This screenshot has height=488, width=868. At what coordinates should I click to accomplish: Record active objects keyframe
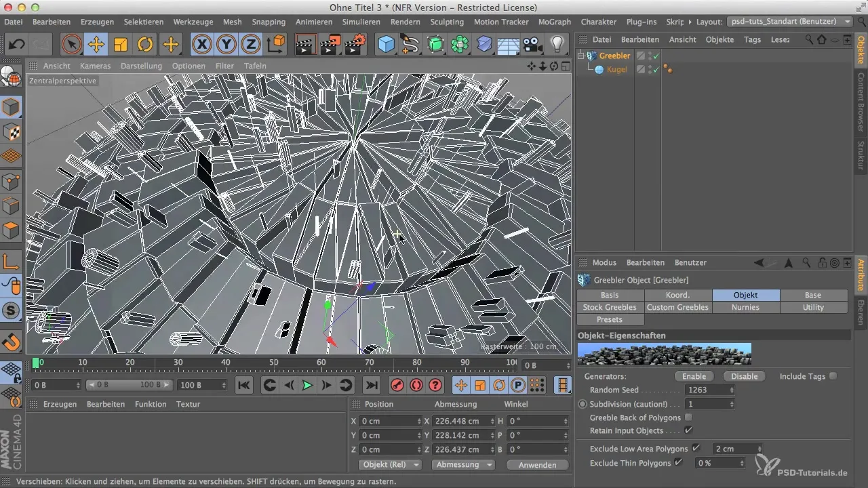(x=397, y=385)
